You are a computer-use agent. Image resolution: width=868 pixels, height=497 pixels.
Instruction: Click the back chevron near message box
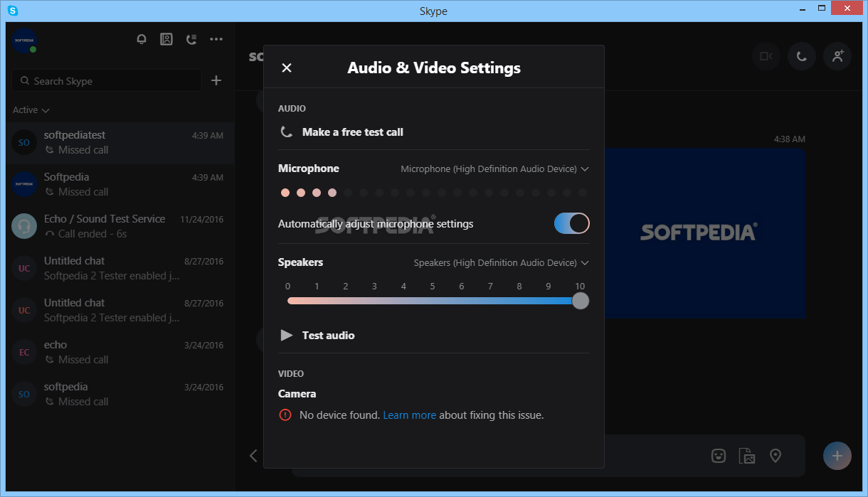coord(253,456)
